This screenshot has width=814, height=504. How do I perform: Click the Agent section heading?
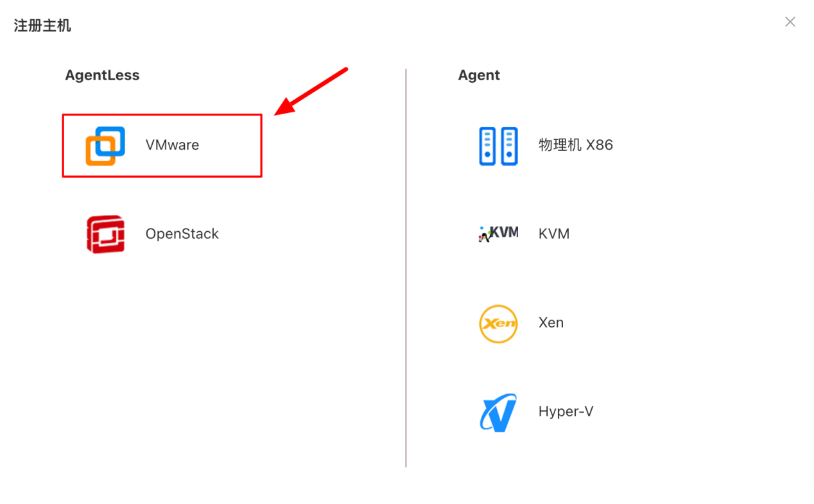pos(479,75)
